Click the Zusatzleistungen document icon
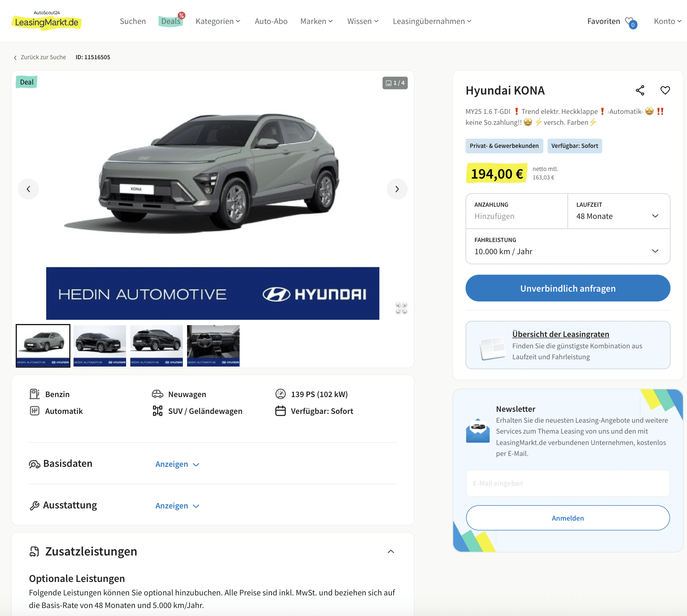 coord(34,552)
